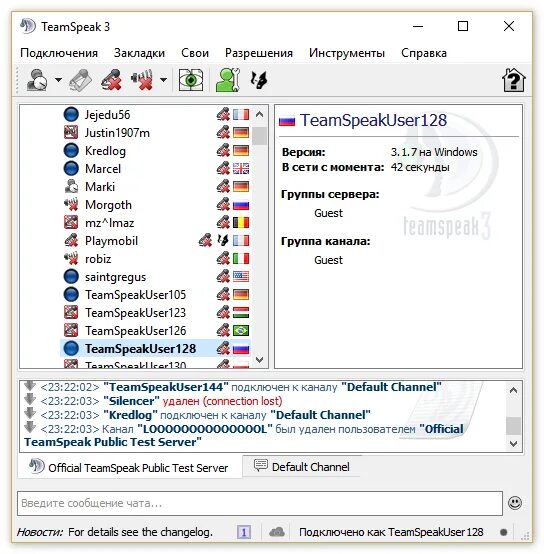The height and width of the screenshot is (554, 544).
Task: Select user TeamSpeakUser105 in the list
Action: pos(135,295)
